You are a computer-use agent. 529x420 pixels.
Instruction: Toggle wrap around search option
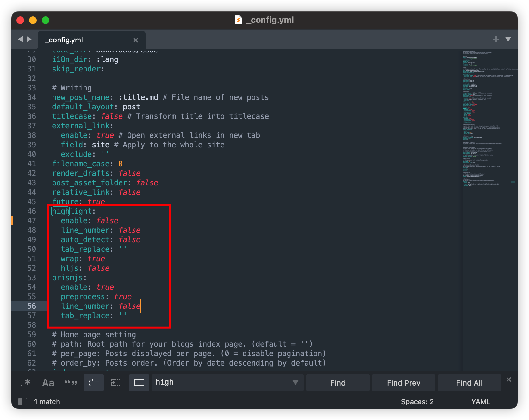pyautogui.click(x=94, y=383)
